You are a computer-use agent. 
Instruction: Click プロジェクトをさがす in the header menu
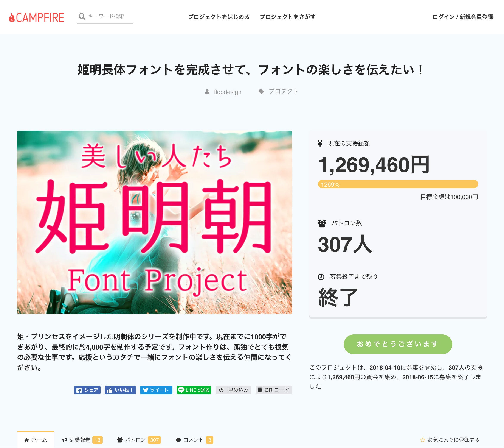287,17
